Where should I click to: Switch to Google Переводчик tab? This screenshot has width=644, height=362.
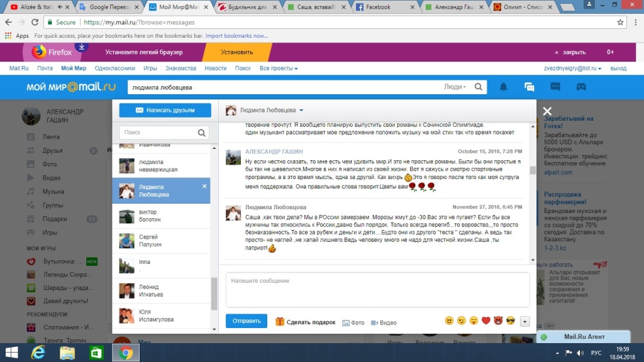pos(109,7)
